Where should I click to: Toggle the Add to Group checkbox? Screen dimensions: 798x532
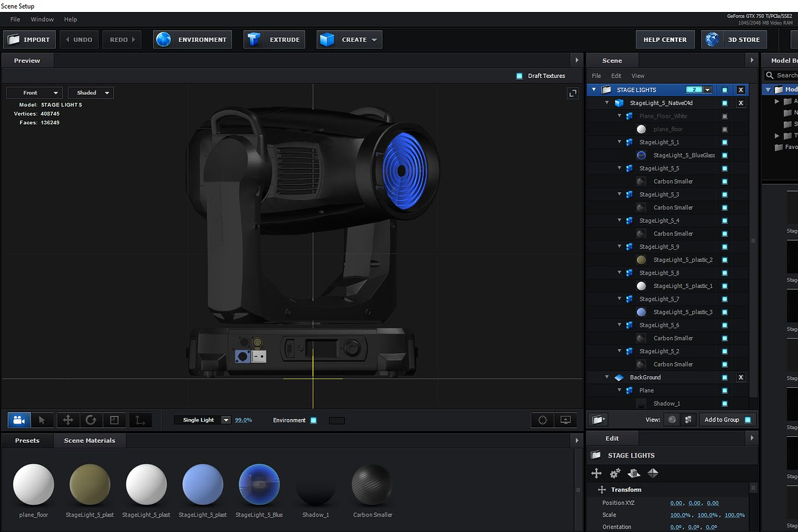coord(748,420)
